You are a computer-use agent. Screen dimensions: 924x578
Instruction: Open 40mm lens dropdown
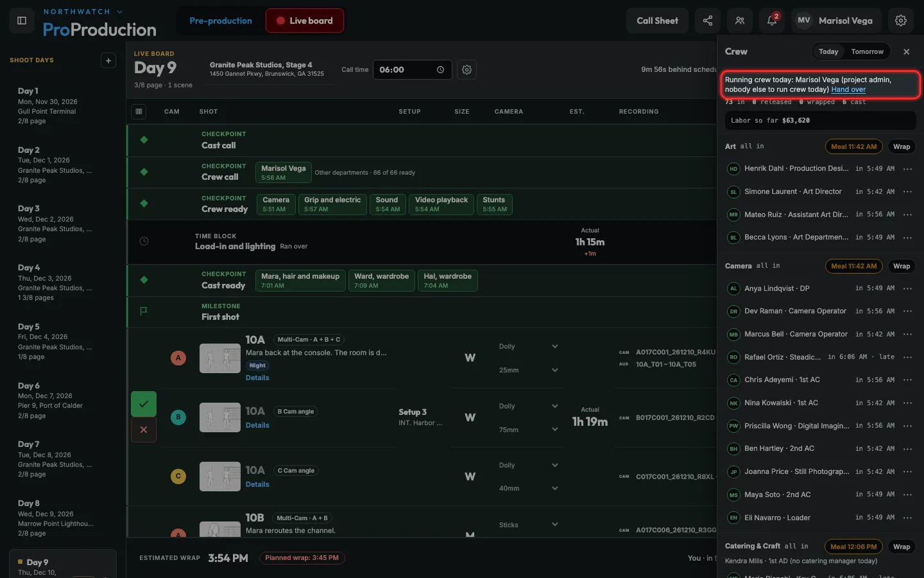(x=528, y=488)
